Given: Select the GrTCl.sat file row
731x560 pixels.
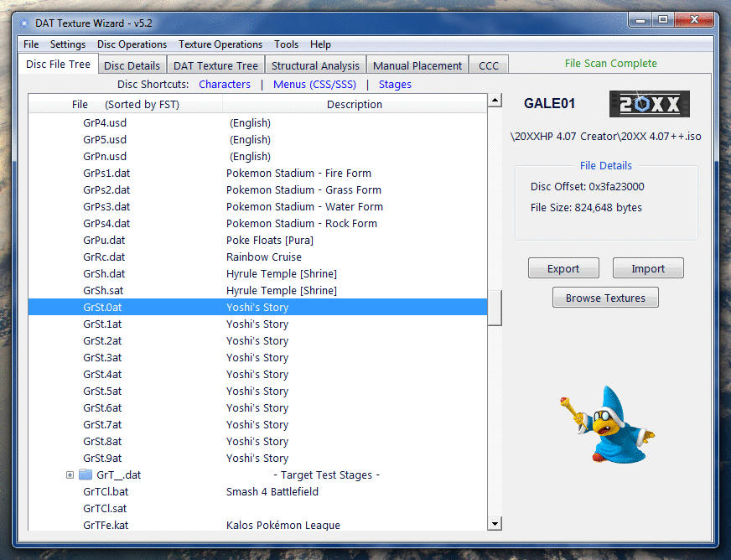Looking at the screenshot, I should (x=258, y=509).
